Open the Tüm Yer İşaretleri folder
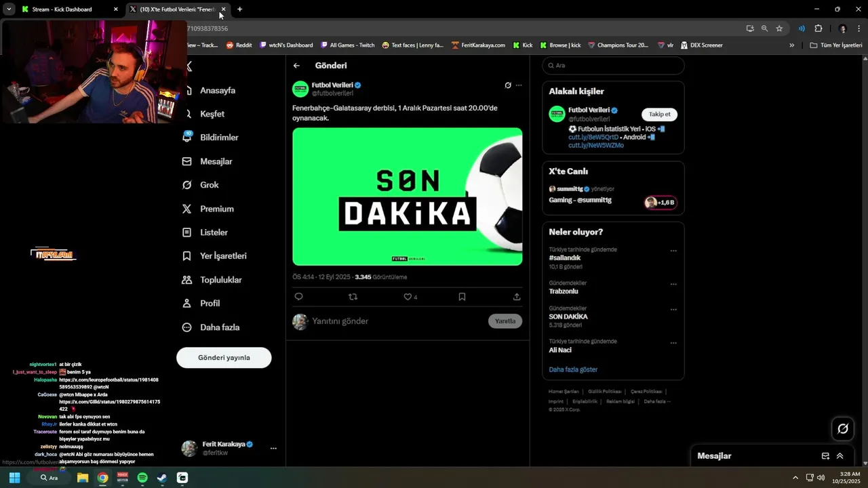 (836, 45)
